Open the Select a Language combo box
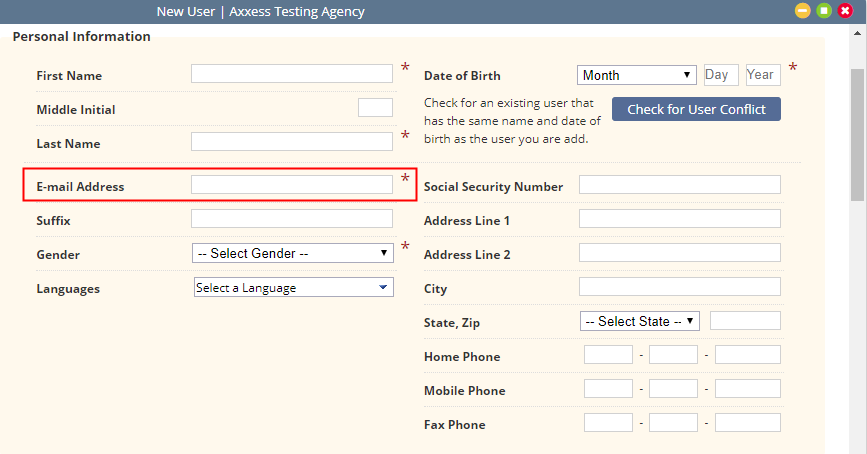The width and height of the screenshot is (867, 454). pyautogui.click(x=294, y=288)
